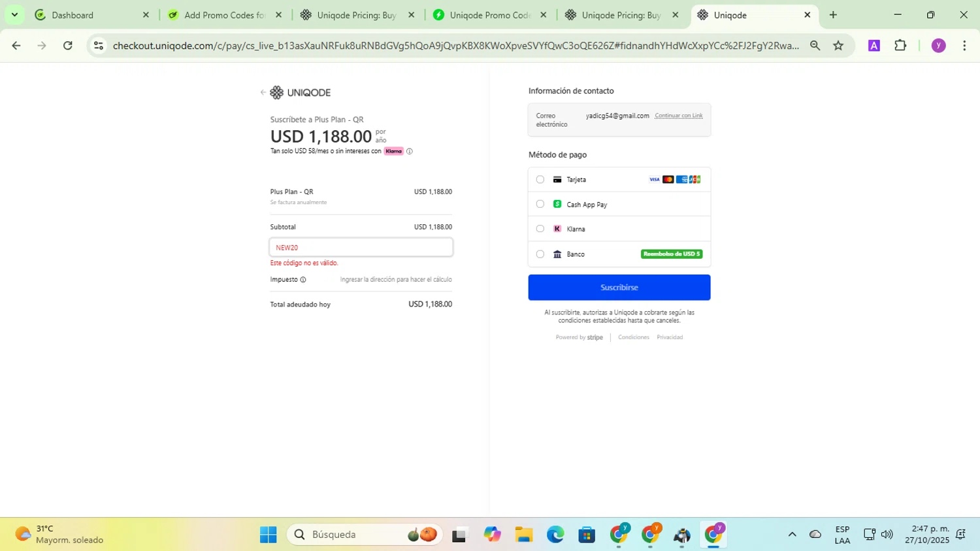This screenshot has height=551, width=980.
Task: Open Windows Start menu
Action: coord(268,535)
